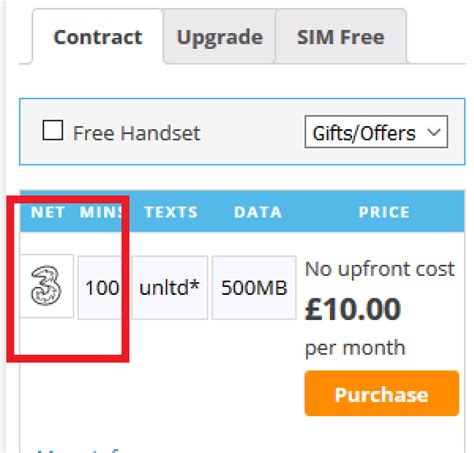This screenshot has width=474, height=453.
Task: Click the Gifts/Offers chevron arrow
Action: click(434, 132)
